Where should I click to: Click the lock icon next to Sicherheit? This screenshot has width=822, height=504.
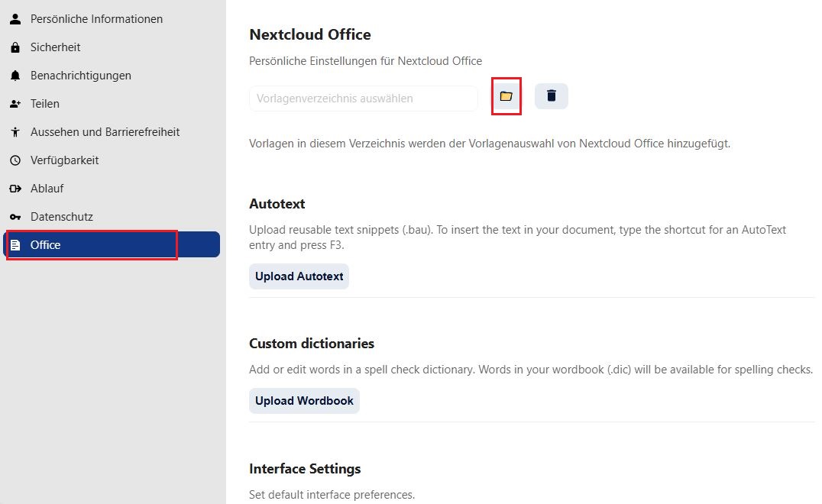pos(15,47)
